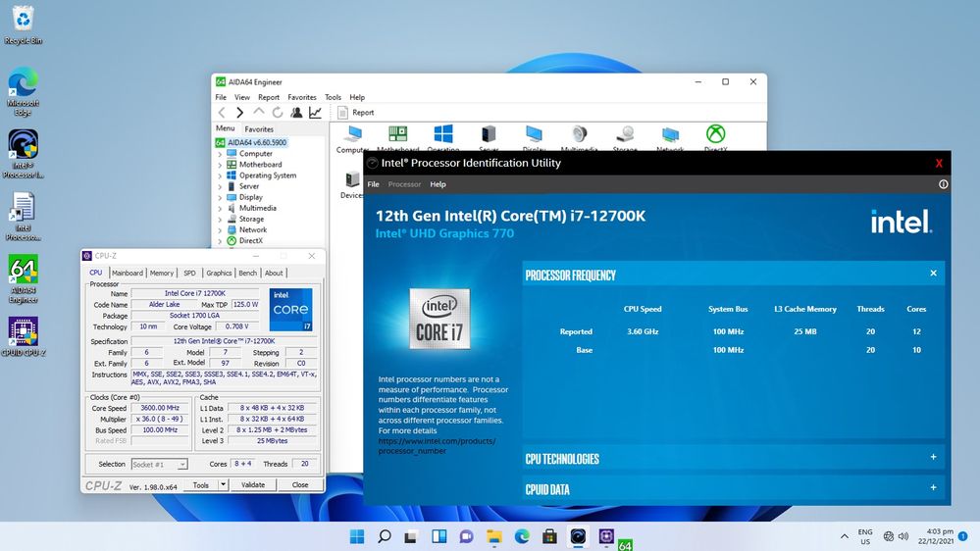This screenshot has width=980, height=551.
Task: Open the Operating System icon in AIDA64 pane
Action: click(443, 138)
